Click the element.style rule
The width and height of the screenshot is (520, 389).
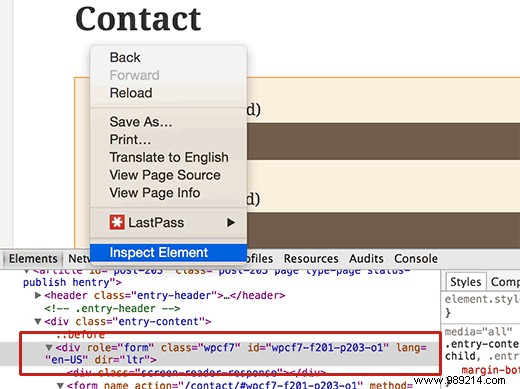pyautogui.click(x=482, y=299)
